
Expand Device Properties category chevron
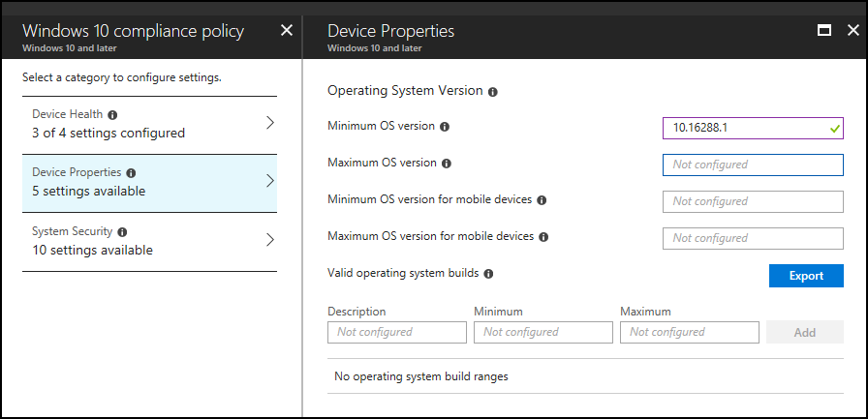[x=269, y=181]
